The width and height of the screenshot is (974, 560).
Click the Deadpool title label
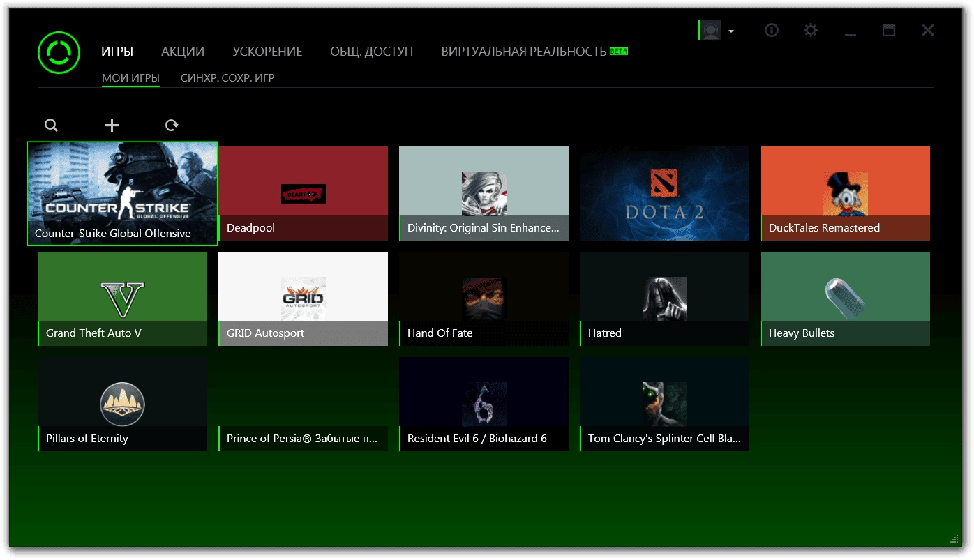pyautogui.click(x=251, y=228)
